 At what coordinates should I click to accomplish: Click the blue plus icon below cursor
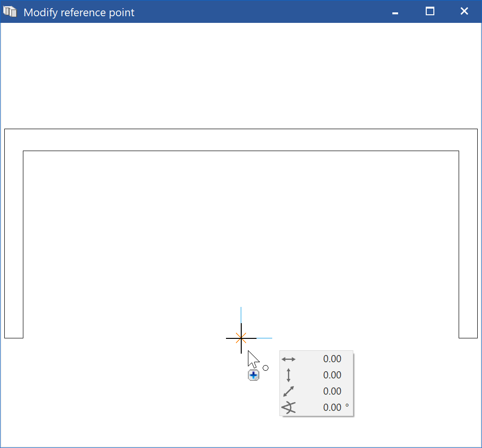click(254, 376)
